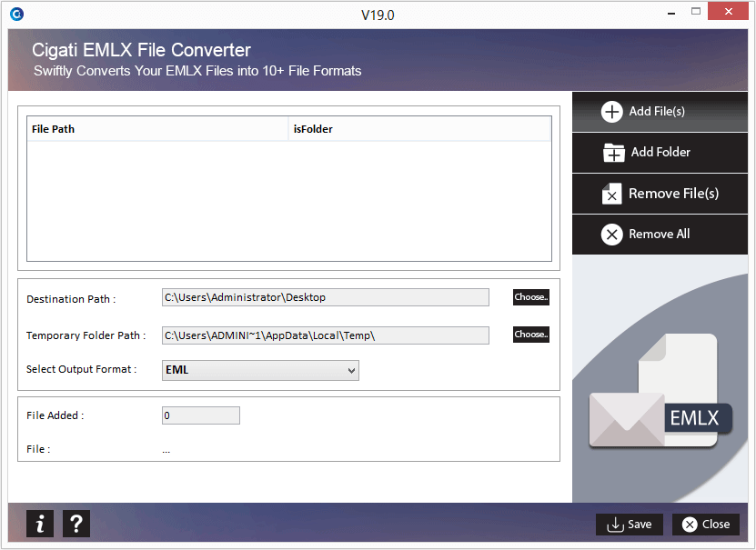This screenshot has width=756, height=550.
Task: Click the 'Select Output Format :' label
Action: tap(82, 369)
